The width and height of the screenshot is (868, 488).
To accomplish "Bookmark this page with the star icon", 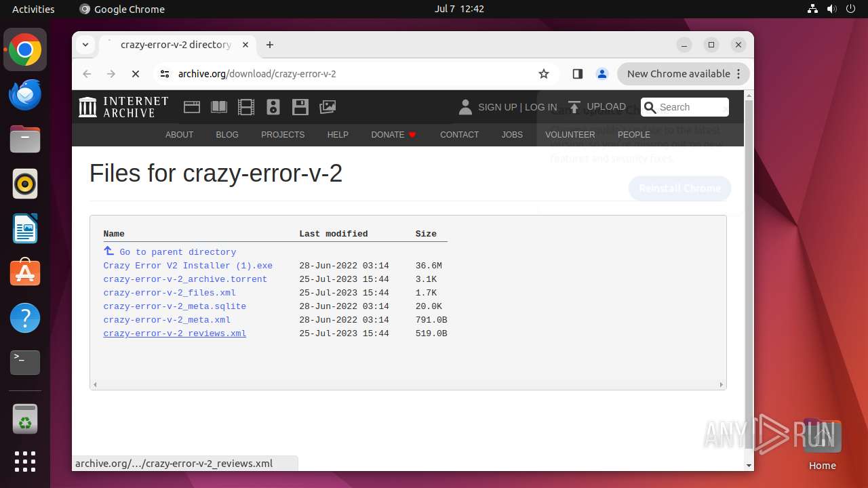I will click(543, 74).
